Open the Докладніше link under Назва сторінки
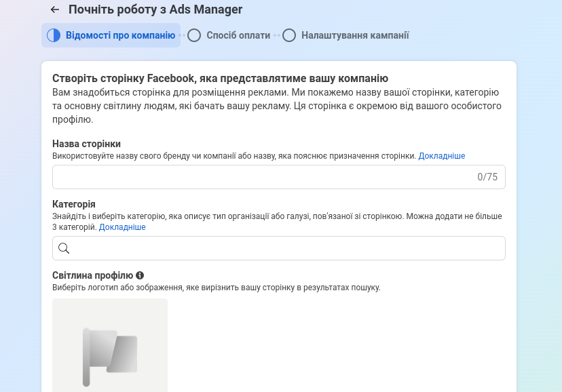 click(442, 156)
